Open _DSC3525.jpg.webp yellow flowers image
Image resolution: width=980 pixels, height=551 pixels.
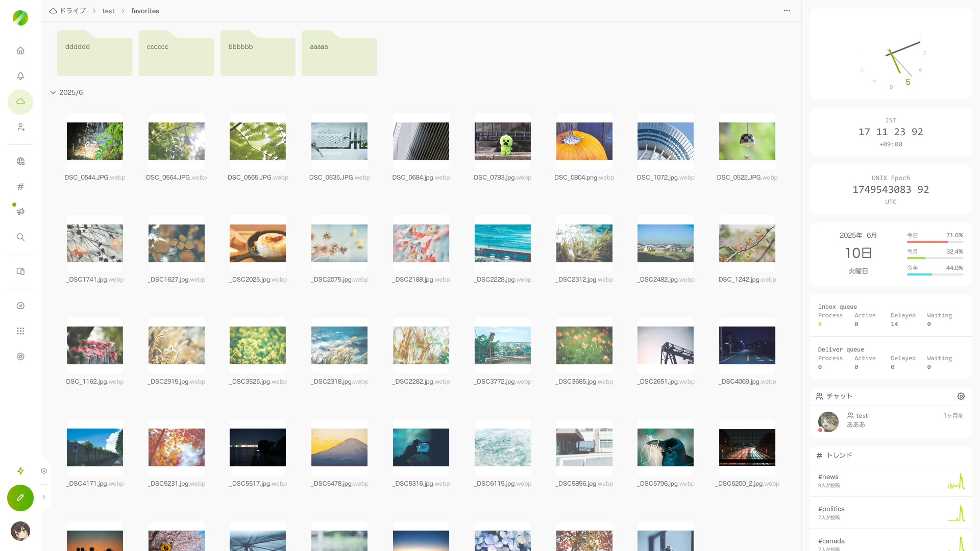(258, 345)
